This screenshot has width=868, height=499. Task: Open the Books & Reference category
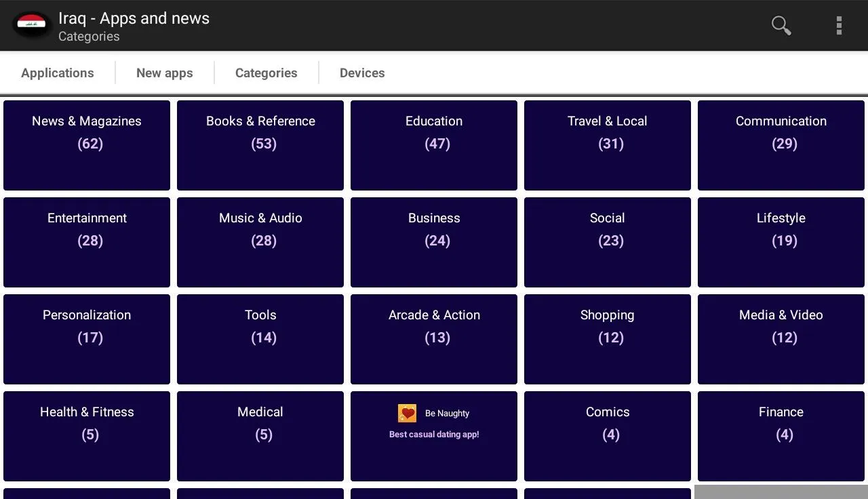tap(260, 145)
